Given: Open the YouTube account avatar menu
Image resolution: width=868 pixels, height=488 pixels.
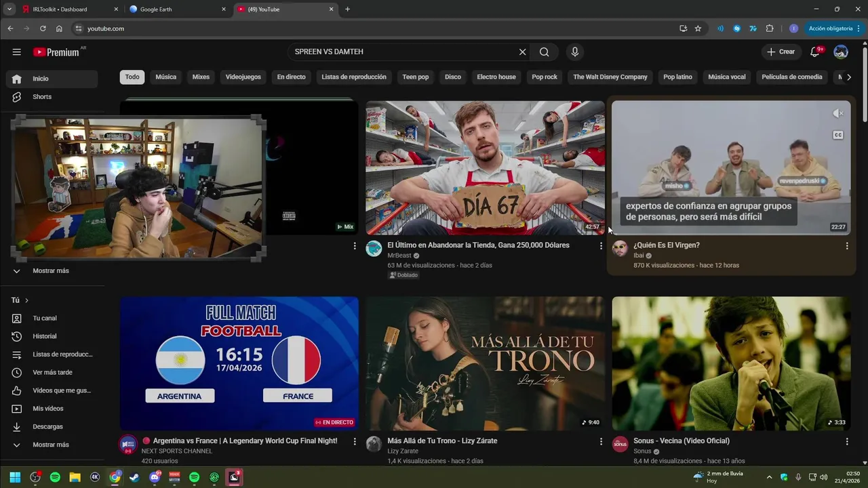Looking at the screenshot, I should 841,52.
